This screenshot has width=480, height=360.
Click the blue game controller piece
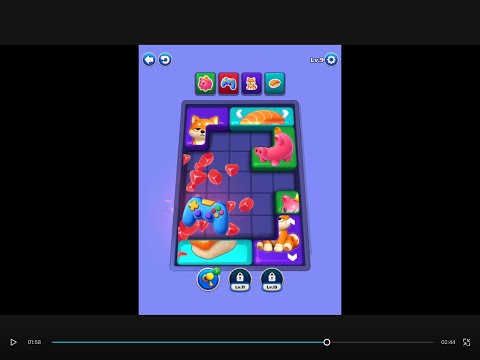point(206,215)
